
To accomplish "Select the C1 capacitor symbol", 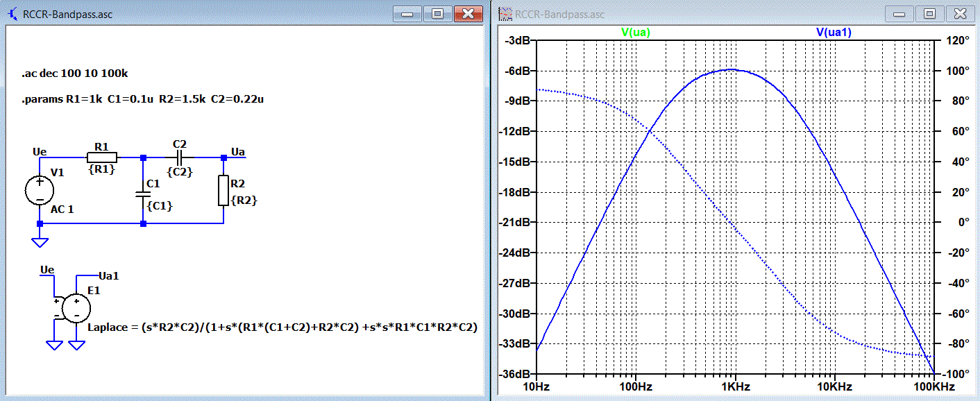I will pyautogui.click(x=143, y=193).
